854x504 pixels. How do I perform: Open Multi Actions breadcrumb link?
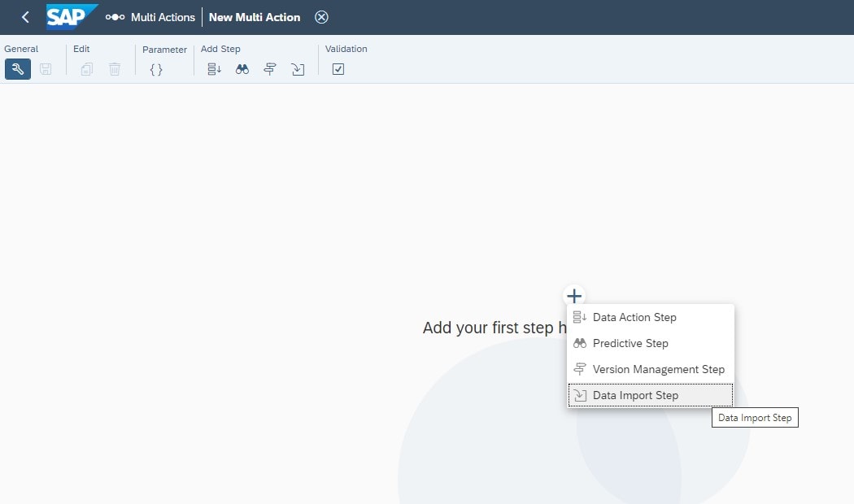click(x=162, y=17)
